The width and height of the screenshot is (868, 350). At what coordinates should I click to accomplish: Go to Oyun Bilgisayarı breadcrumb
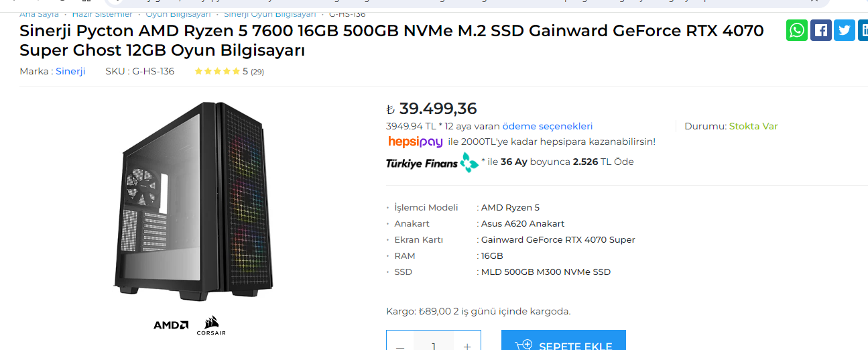pos(178,13)
